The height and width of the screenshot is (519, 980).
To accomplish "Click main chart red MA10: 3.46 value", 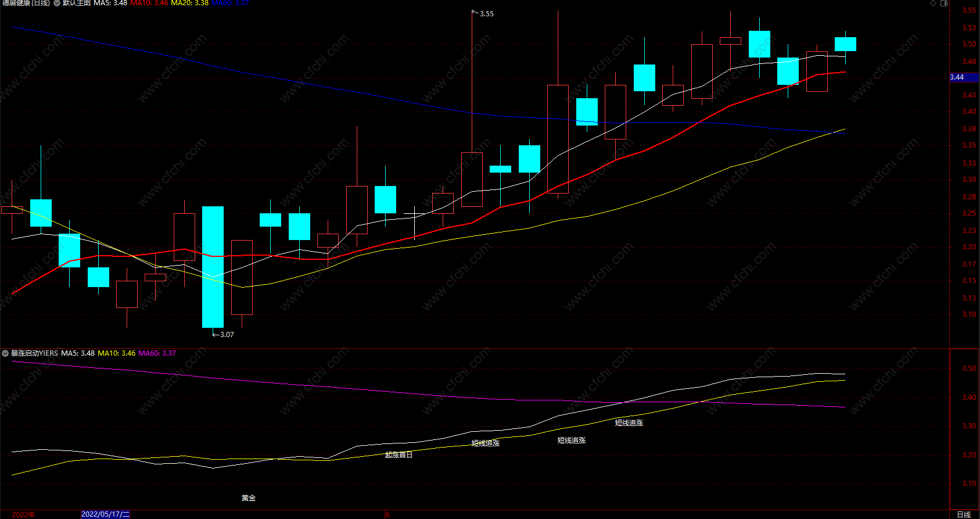I will click(149, 3).
